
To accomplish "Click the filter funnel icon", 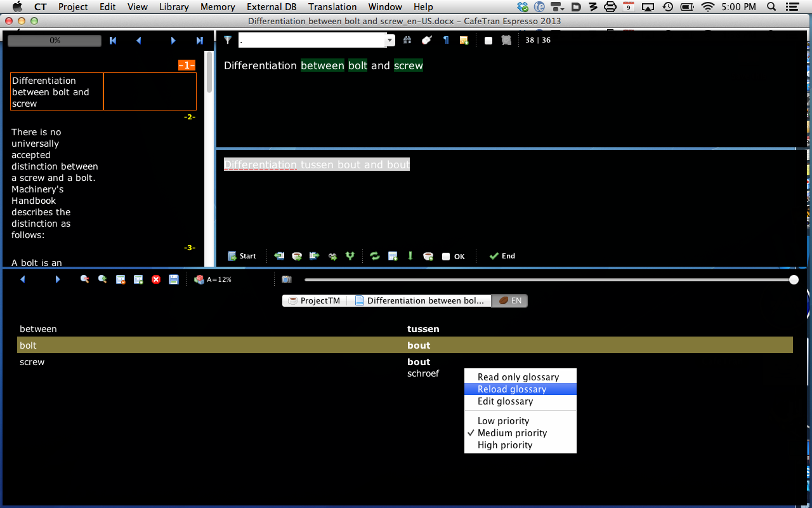I will pyautogui.click(x=228, y=40).
